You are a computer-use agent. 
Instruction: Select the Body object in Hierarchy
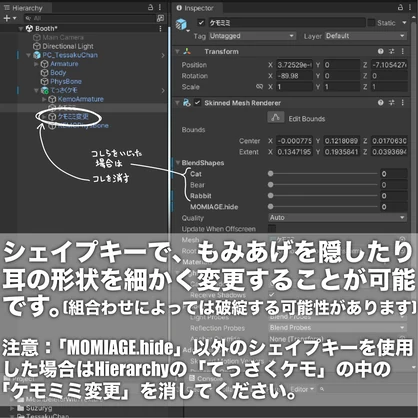click(58, 72)
